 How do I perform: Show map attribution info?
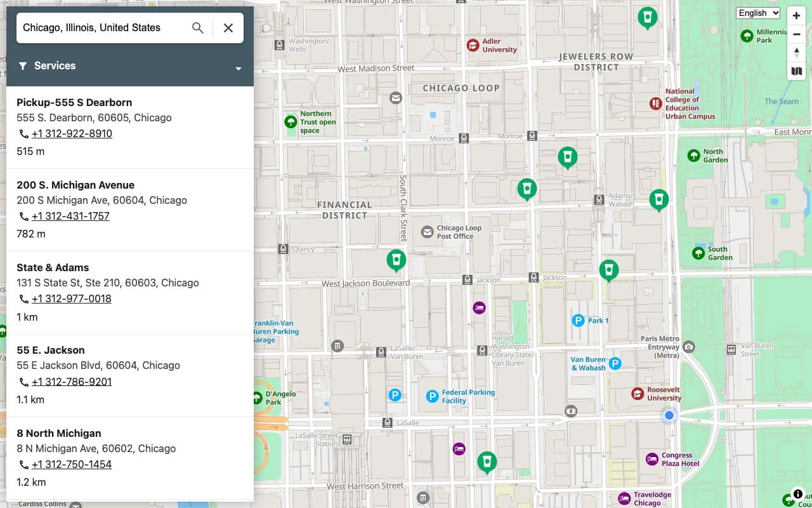[798, 493]
